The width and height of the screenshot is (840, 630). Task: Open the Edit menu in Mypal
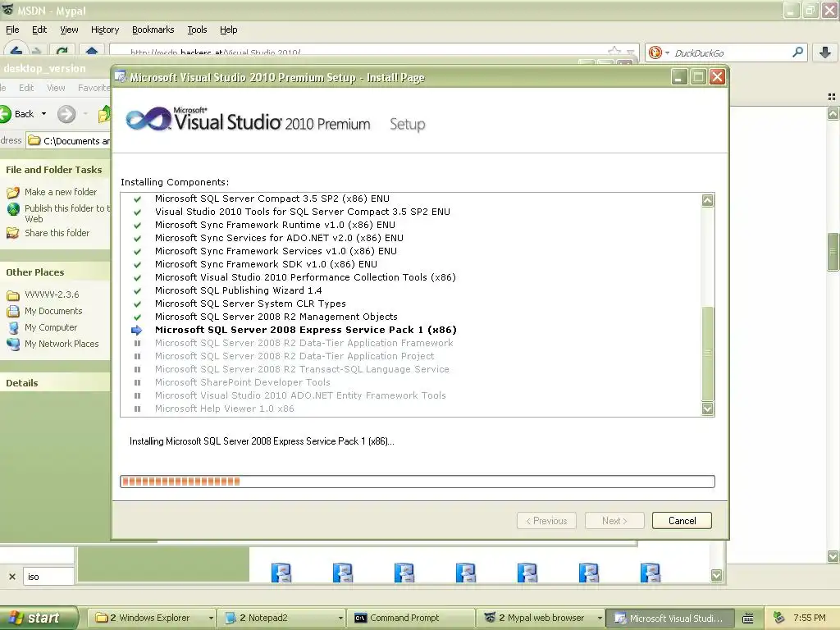tap(39, 30)
